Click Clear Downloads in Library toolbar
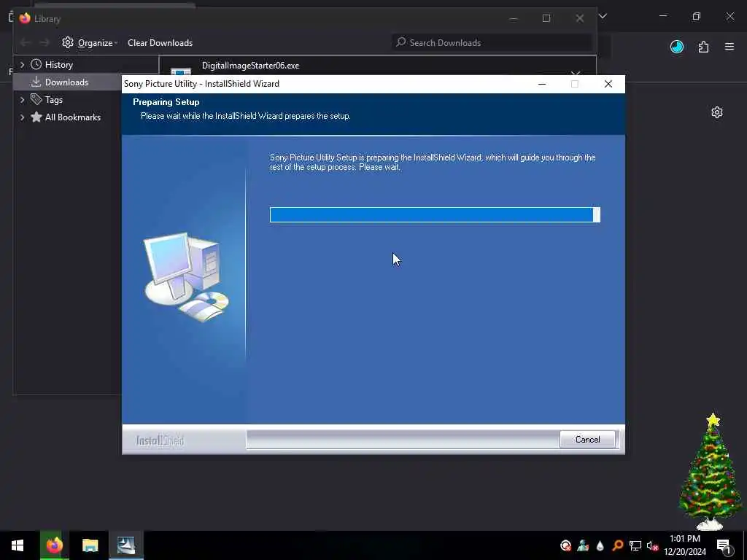This screenshot has height=560, width=747. [x=160, y=43]
